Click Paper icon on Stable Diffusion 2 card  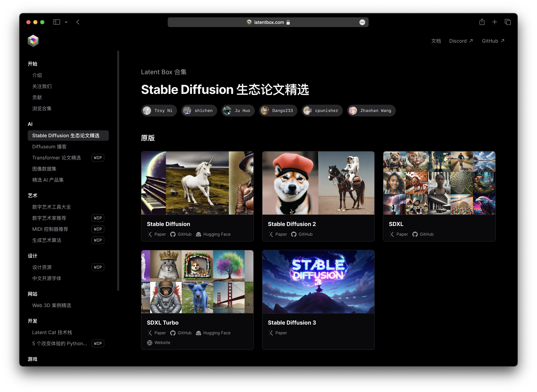coord(271,234)
